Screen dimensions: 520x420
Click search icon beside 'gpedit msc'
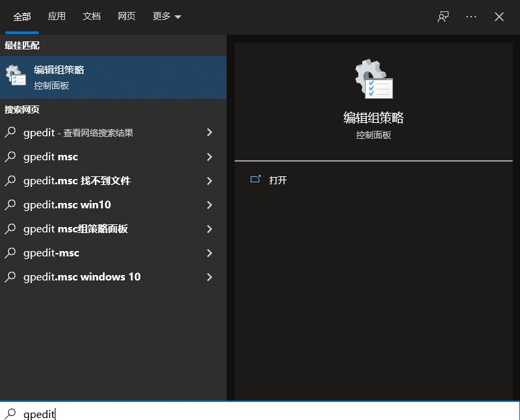[x=10, y=156]
